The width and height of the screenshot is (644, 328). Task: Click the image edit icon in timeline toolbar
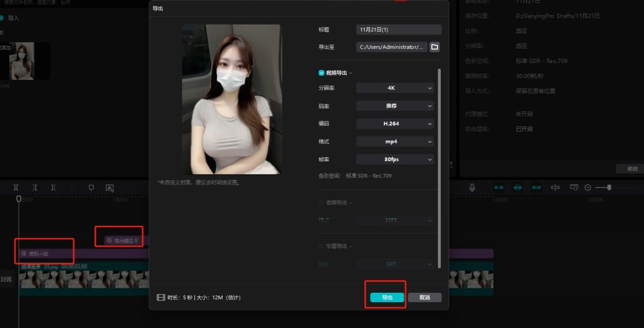coord(109,188)
